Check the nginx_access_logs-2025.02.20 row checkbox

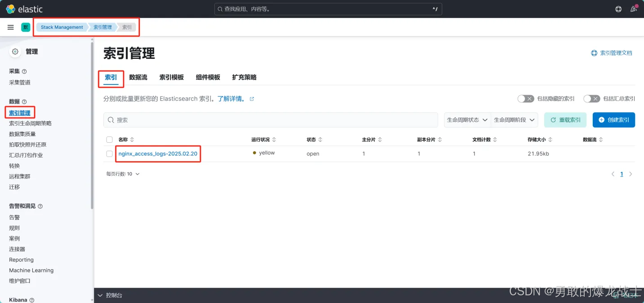(x=109, y=153)
